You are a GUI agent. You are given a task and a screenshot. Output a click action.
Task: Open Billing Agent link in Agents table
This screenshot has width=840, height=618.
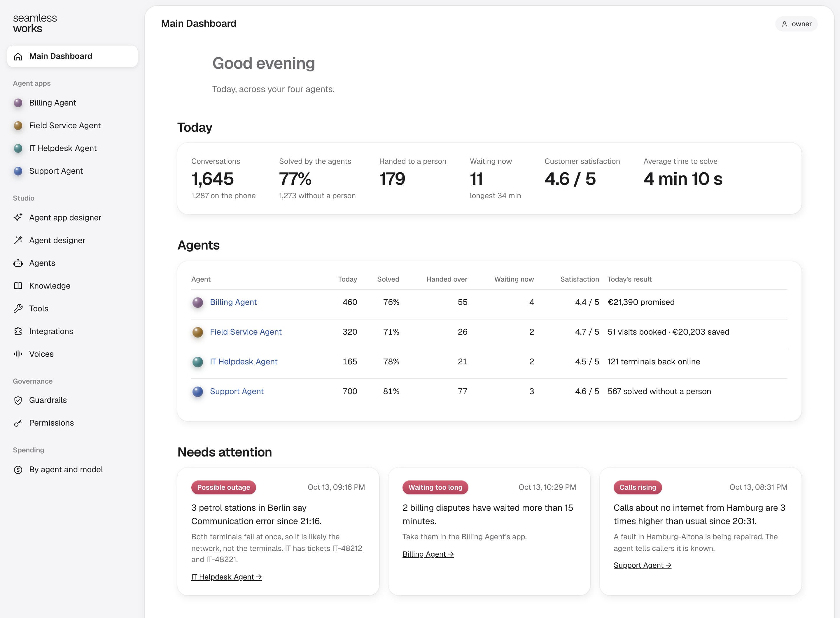233,302
